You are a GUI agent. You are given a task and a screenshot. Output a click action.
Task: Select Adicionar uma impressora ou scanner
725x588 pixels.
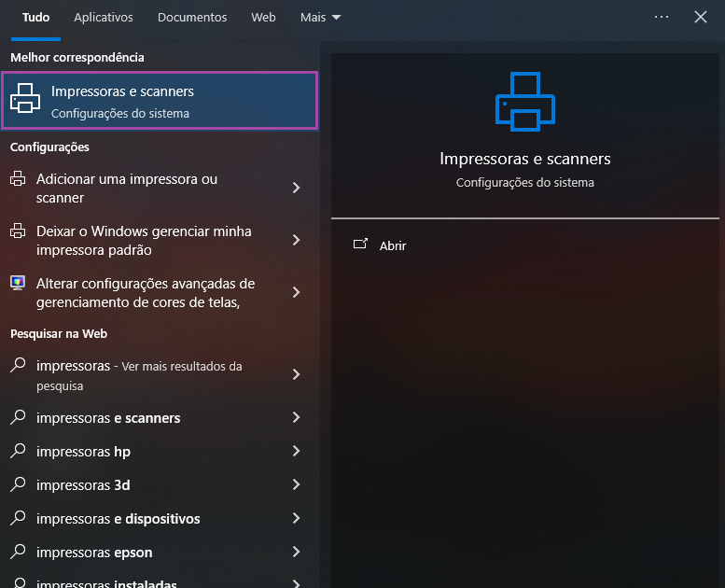[x=160, y=188]
